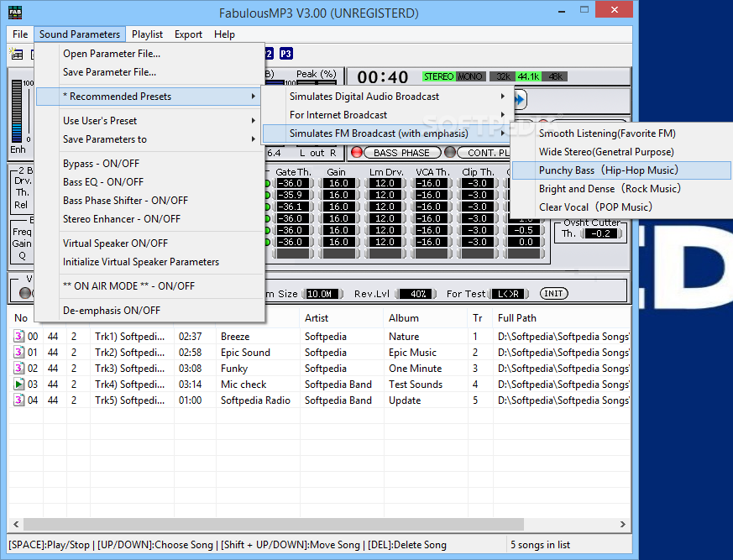Open the File menu
This screenshot has width=733, height=560.
click(20, 34)
